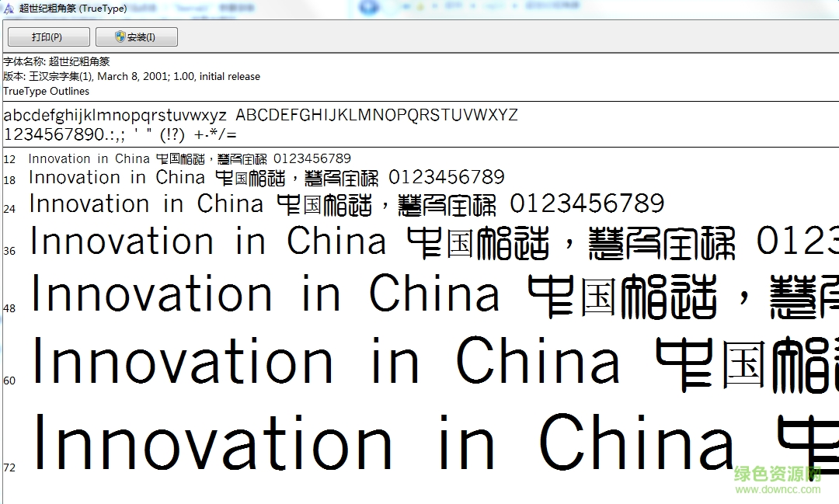Click the round blue browser icon behind the window
839x504 pixels.
click(368, 6)
